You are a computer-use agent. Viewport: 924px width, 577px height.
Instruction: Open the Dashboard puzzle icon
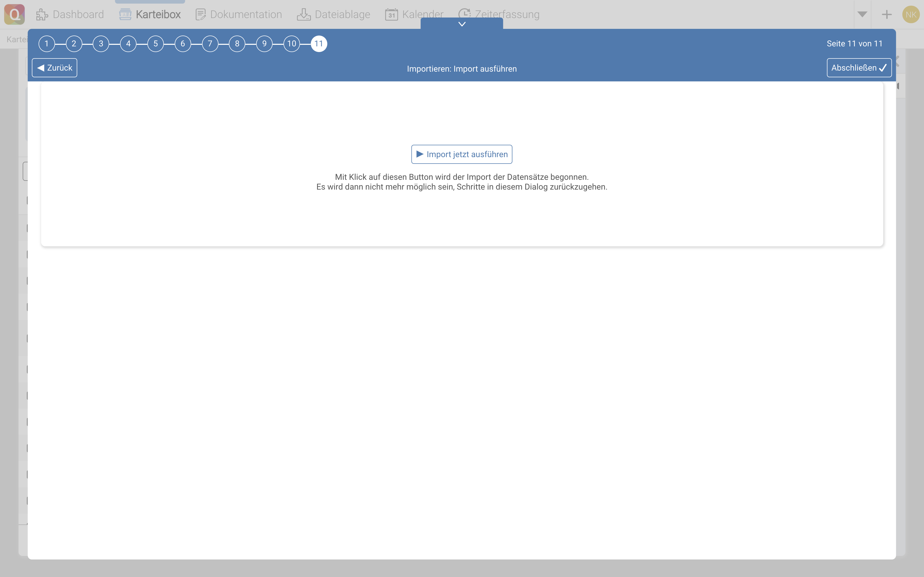(x=42, y=14)
